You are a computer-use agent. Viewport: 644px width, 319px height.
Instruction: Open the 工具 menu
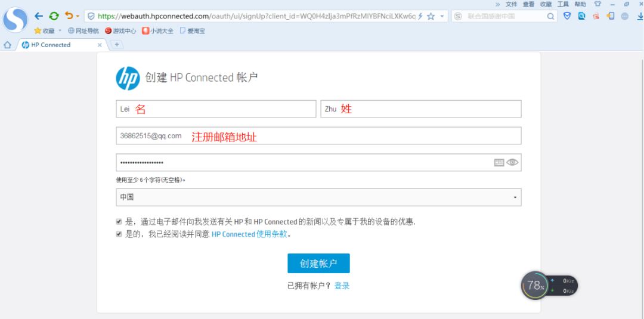563,4
